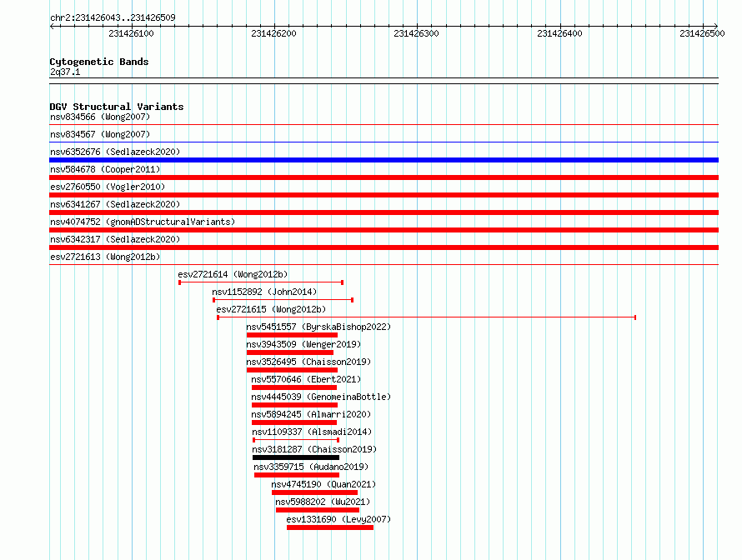
Task: Click ruler position 231426400
Action: (x=559, y=33)
